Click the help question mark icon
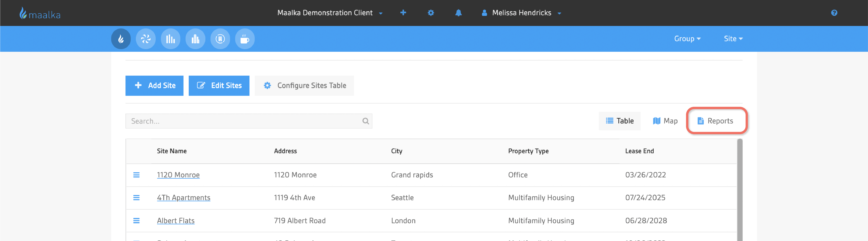868x241 pixels. click(x=834, y=13)
